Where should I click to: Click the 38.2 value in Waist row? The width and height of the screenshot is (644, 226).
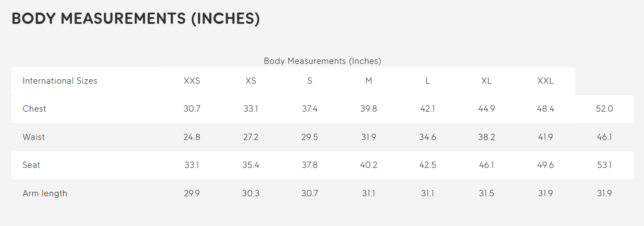486,137
